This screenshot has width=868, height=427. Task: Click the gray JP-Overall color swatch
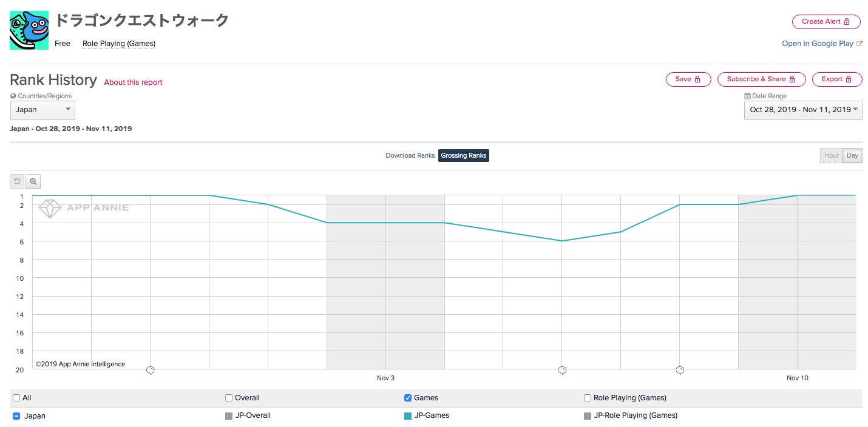tap(229, 416)
